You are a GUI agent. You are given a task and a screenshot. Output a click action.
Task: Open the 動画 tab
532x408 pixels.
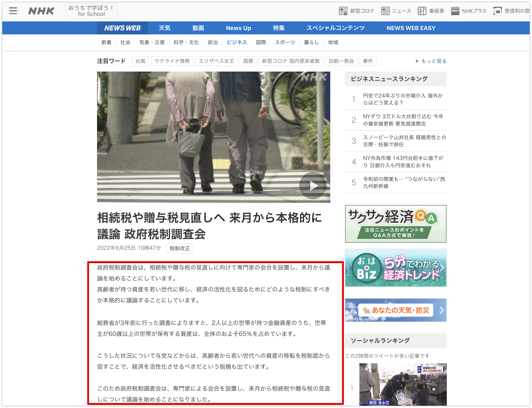point(198,28)
